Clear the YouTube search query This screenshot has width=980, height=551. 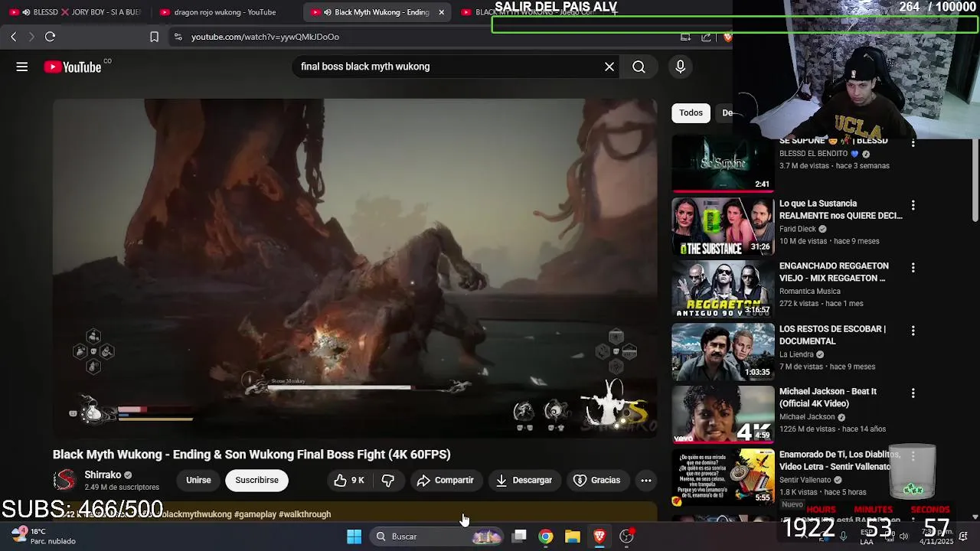coord(609,67)
